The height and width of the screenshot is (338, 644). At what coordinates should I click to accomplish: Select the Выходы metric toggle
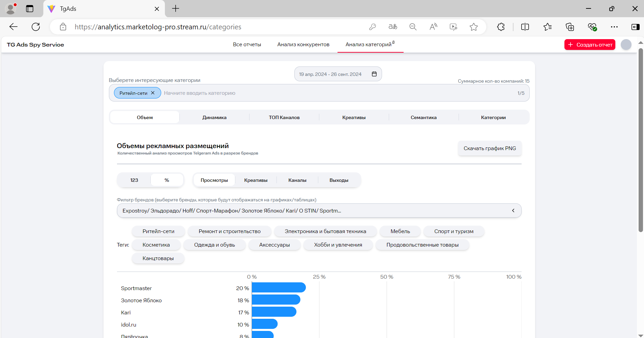click(x=339, y=180)
